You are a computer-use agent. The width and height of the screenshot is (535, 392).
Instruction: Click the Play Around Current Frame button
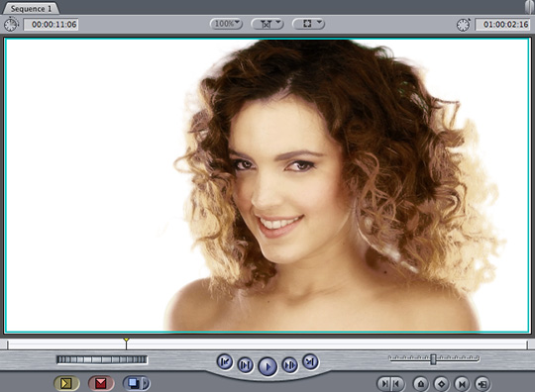[289, 365]
